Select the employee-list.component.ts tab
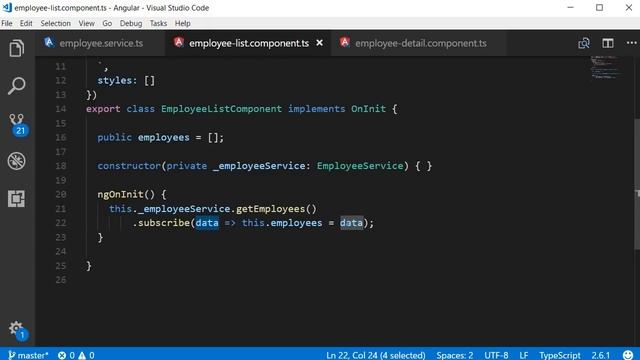Image resolution: width=640 pixels, height=360 pixels. 249,43
